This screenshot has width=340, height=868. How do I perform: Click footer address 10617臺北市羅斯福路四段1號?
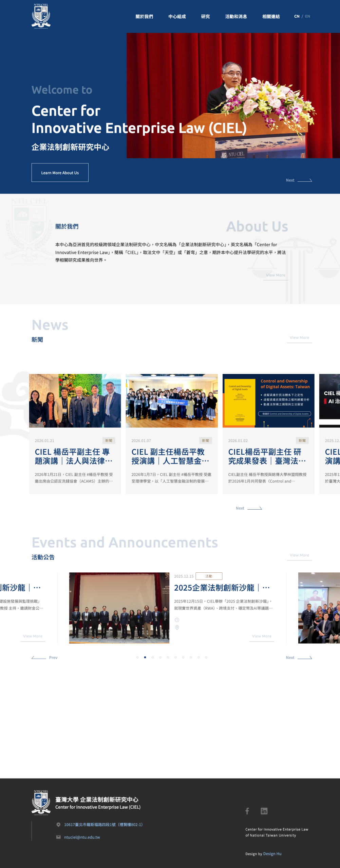click(103, 825)
